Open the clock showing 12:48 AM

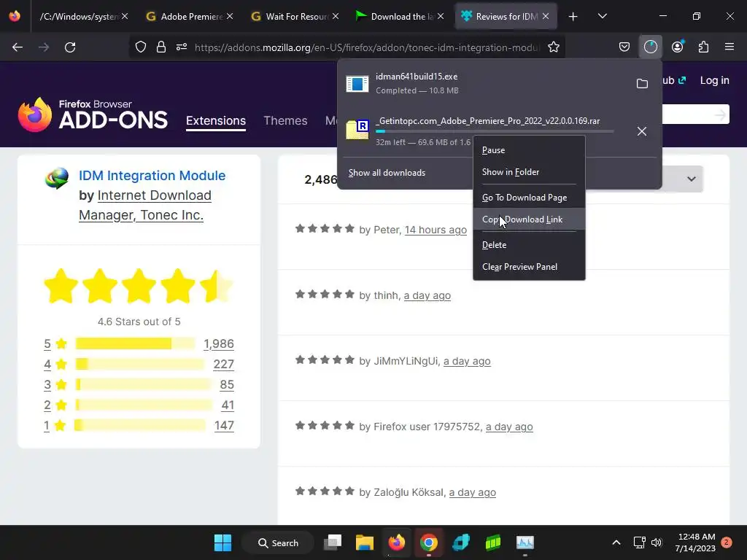[695, 542]
